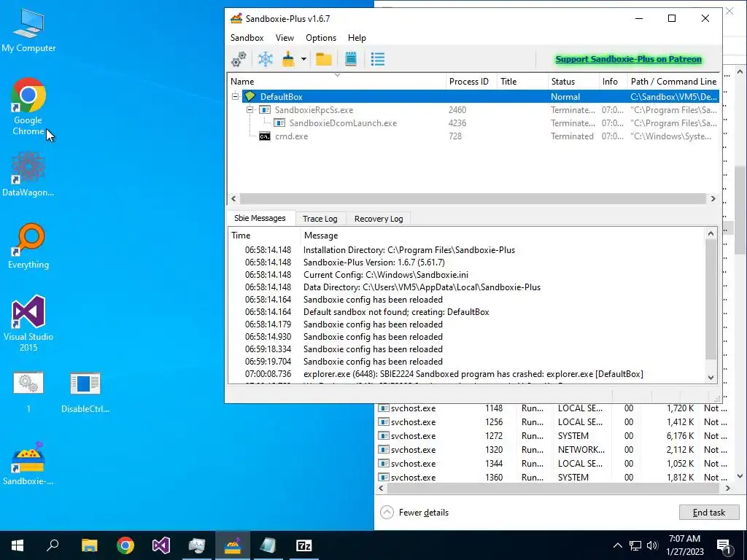This screenshot has height=560, width=747.
Task: Click the Path / Command Line column header
Action: coord(673,82)
